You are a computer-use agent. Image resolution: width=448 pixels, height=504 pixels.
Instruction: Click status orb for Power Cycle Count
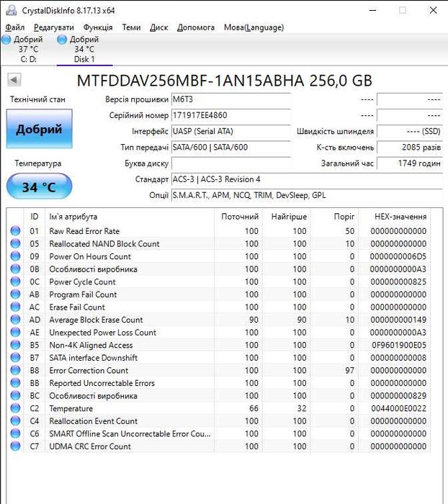tap(15, 282)
